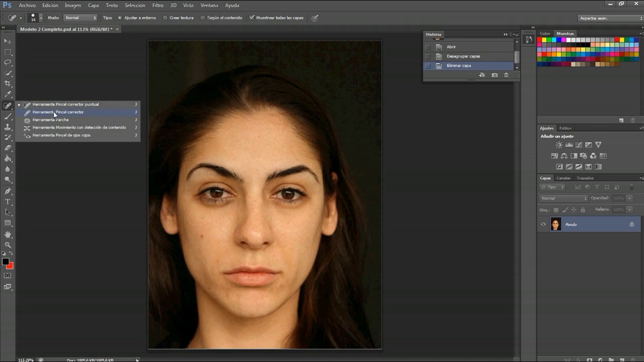Select the Horizontal Type tool
The width and height of the screenshot is (644, 362).
click(8, 202)
